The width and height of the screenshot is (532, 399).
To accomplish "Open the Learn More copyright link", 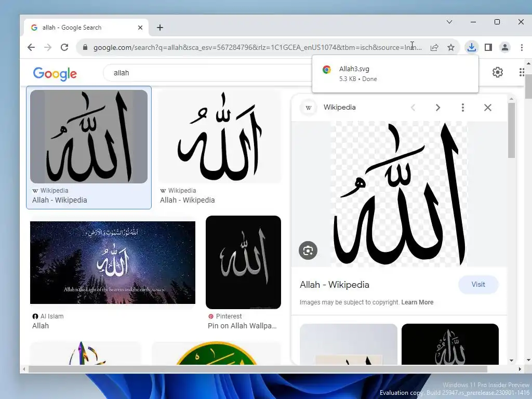I will point(417,302).
